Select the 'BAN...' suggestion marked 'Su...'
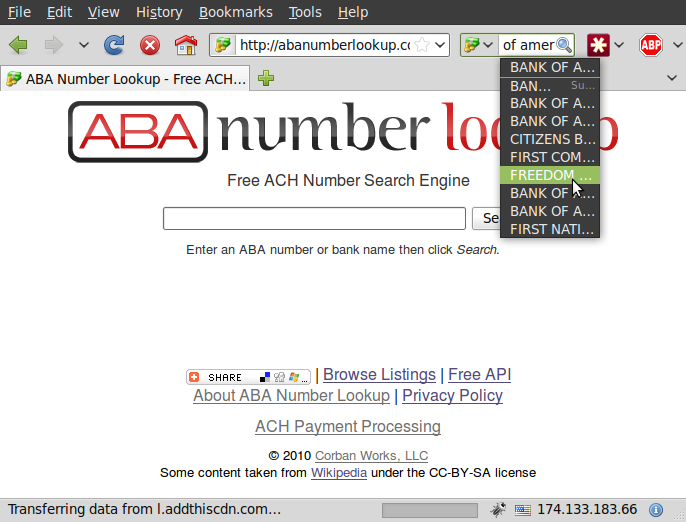686x522 pixels. click(x=550, y=86)
